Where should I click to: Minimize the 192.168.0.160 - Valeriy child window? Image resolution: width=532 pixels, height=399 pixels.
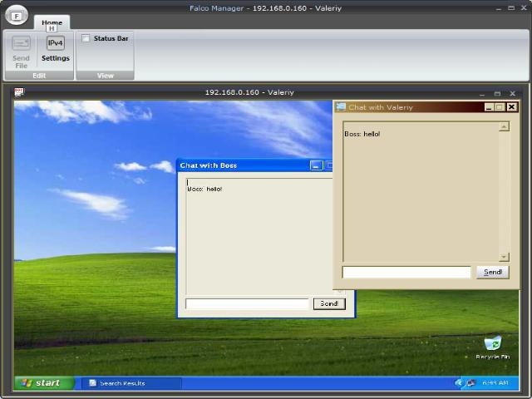tap(482, 94)
